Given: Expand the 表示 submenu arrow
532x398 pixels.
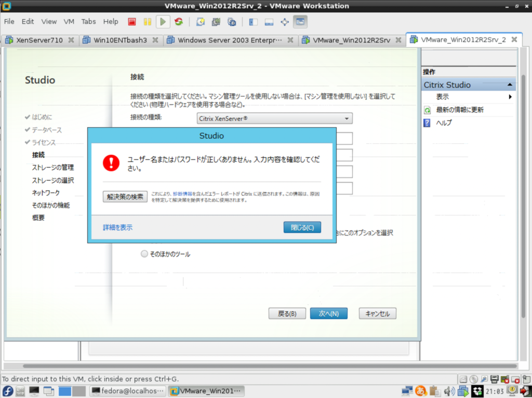Looking at the screenshot, I should [510, 97].
